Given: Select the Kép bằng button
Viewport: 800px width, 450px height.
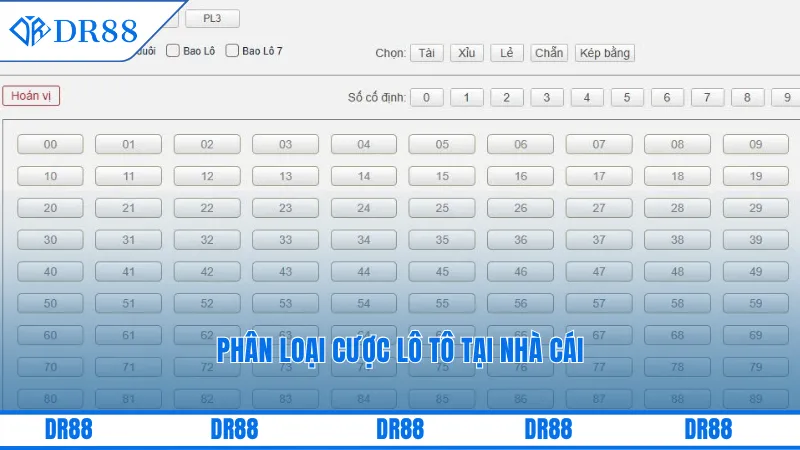Looking at the screenshot, I should click(605, 53).
